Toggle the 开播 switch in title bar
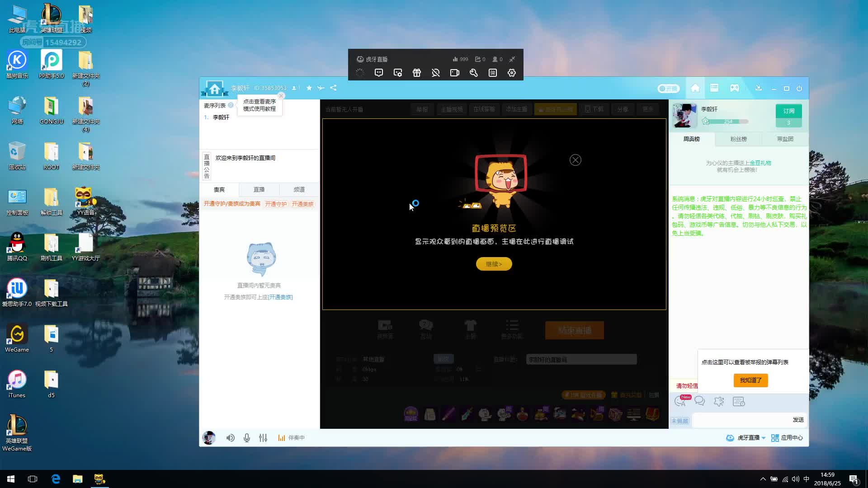 [x=668, y=89]
